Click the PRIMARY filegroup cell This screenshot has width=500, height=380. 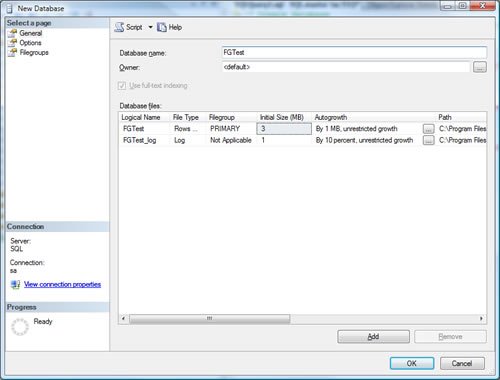click(232, 129)
